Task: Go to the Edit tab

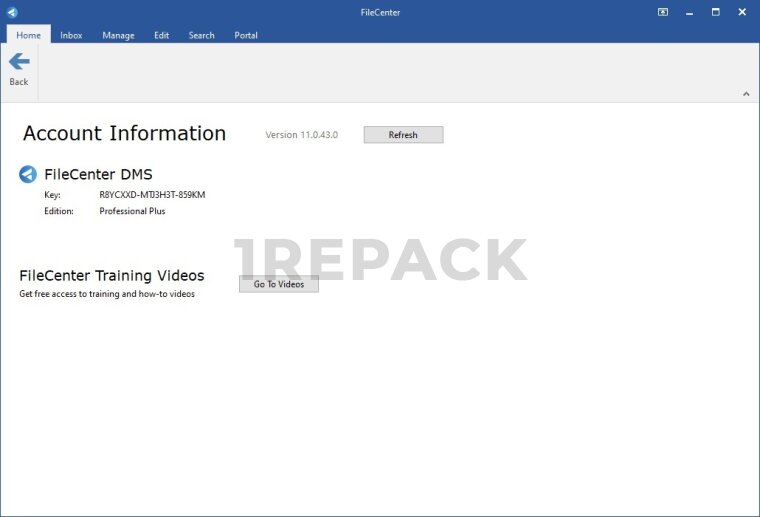Action: click(x=161, y=35)
